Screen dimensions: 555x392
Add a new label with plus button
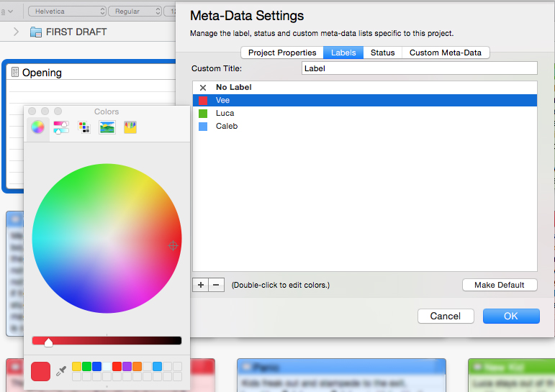[x=201, y=285]
